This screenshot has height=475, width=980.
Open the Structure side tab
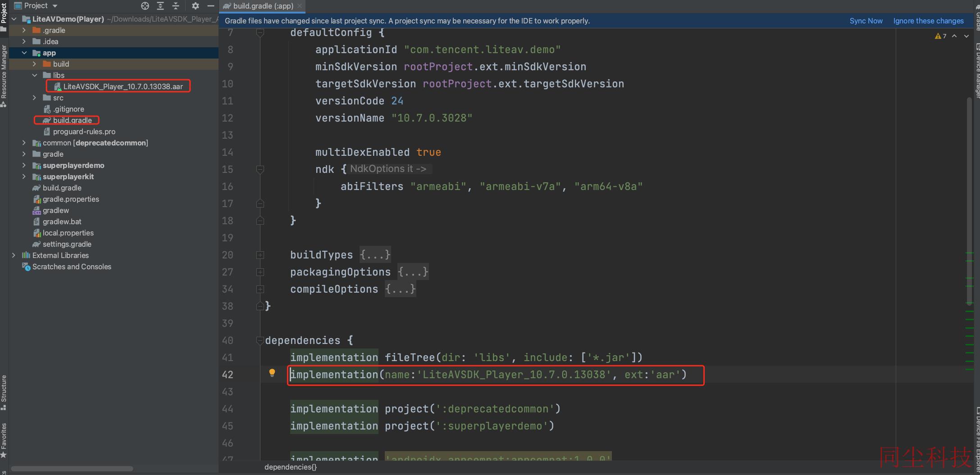(x=4, y=393)
